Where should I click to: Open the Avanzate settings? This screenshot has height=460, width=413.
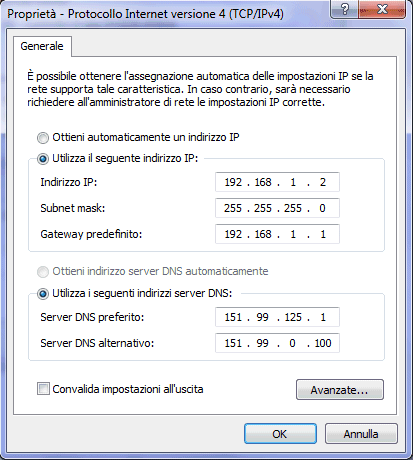340,390
